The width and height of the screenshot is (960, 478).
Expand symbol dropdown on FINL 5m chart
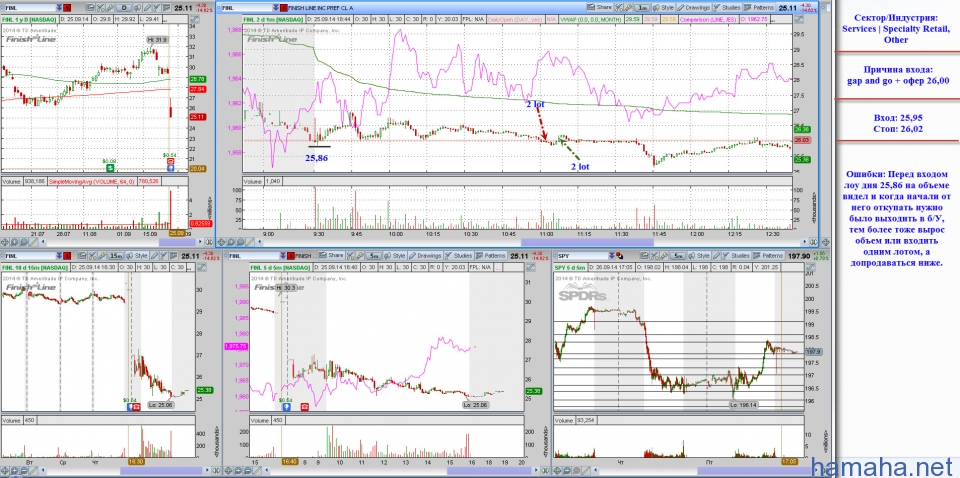(283, 256)
